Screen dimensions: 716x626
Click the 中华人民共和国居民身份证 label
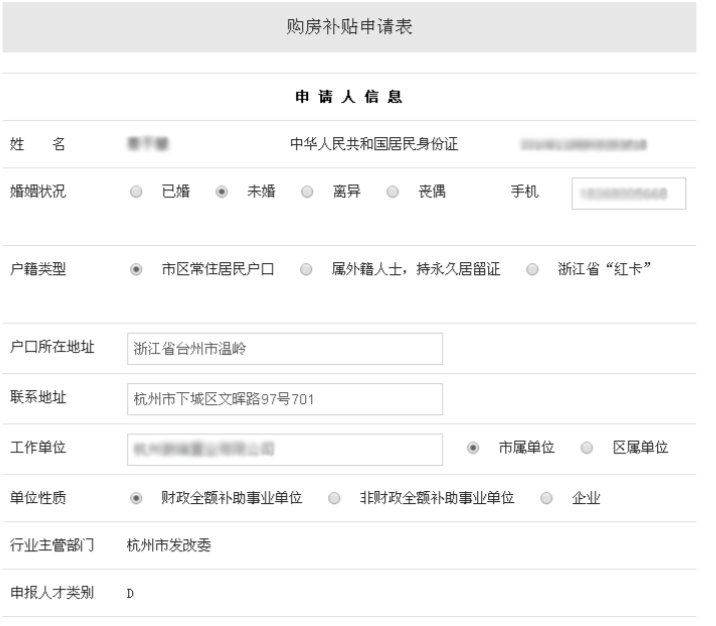pyautogui.click(x=374, y=144)
